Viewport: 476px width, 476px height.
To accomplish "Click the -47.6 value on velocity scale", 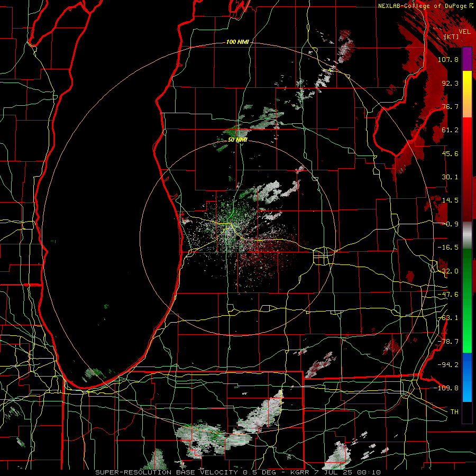I will [x=448, y=295].
